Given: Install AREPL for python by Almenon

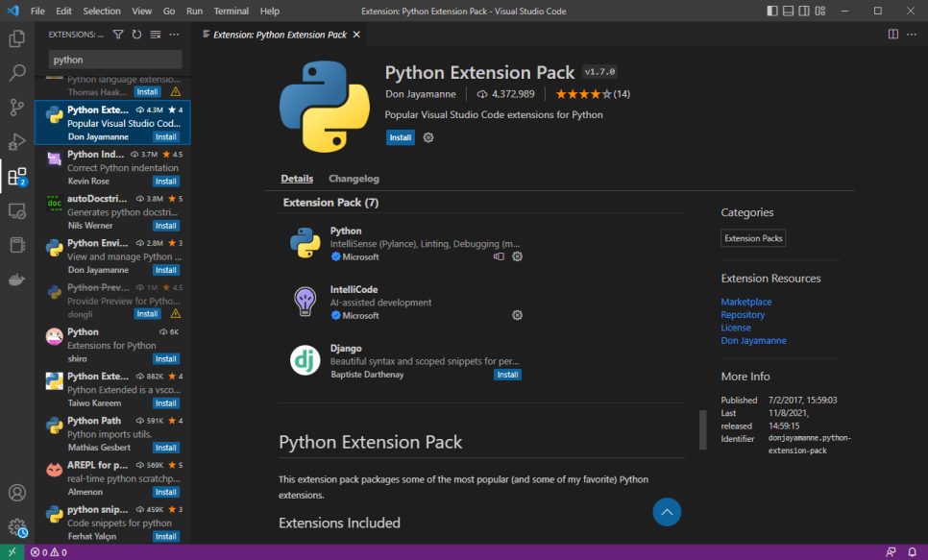Looking at the screenshot, I should pos(165,493).
